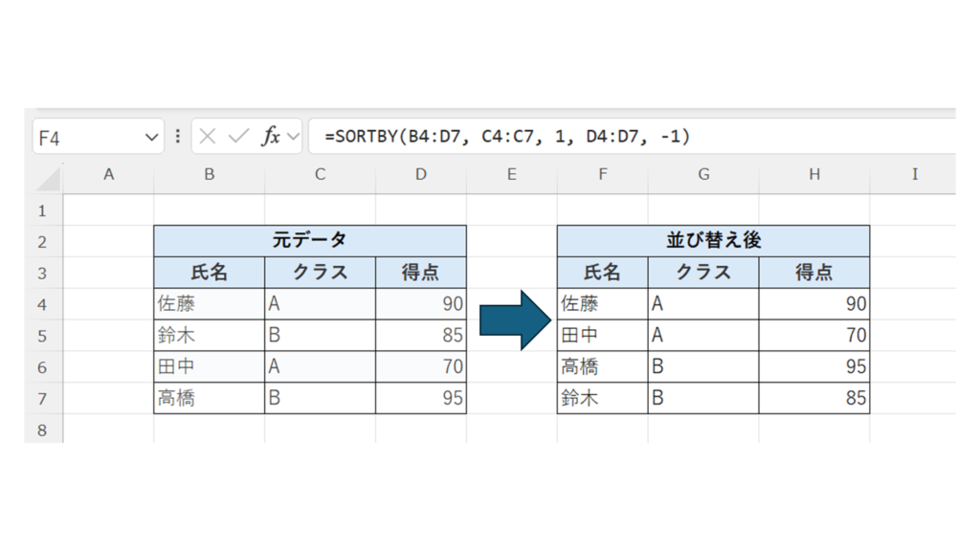Click the Insert Function fx icon
980x551 pixels.
271,137
